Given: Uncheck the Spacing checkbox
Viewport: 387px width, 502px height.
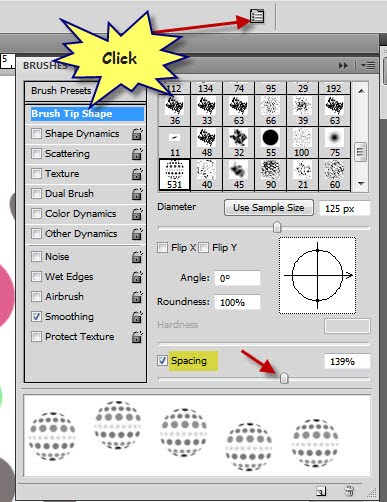Looking at the screenshot, I should click(162, 361).
